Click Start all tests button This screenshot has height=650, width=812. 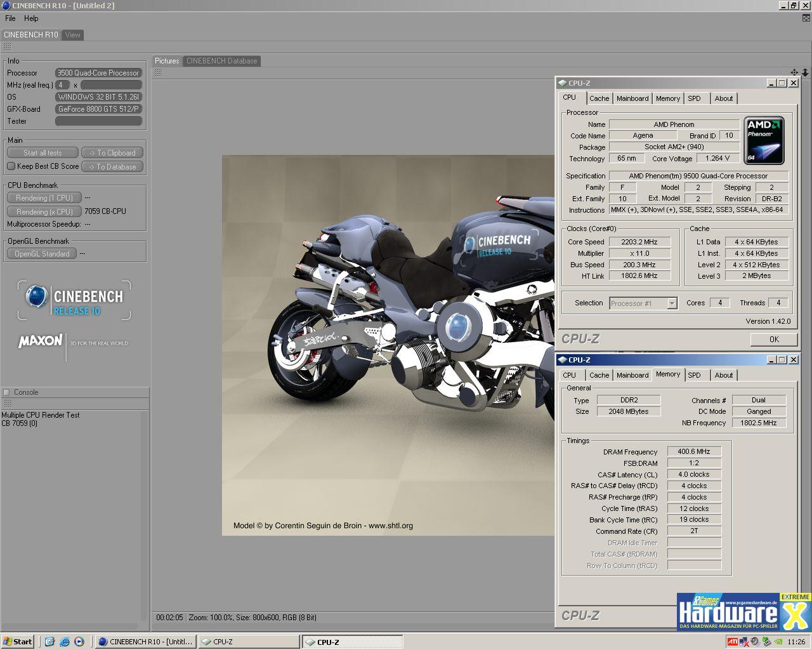[43, 153]
